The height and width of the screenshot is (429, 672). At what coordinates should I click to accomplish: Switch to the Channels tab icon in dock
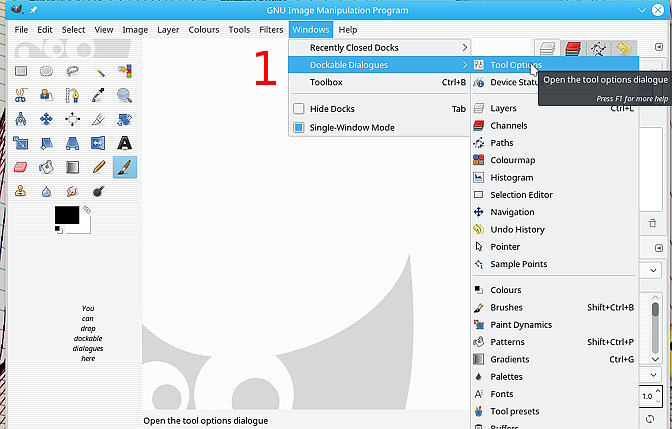(573, 48)
